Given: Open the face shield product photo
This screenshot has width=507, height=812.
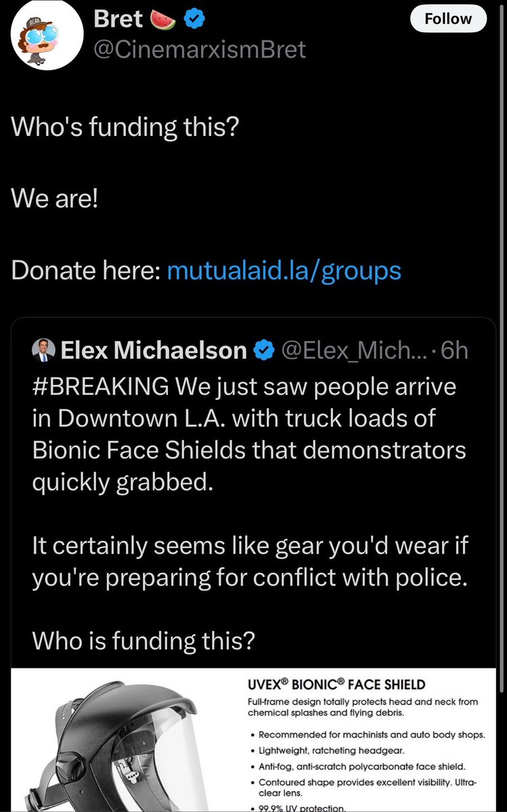Looking at the screenshot, I should tap(123, 738).
